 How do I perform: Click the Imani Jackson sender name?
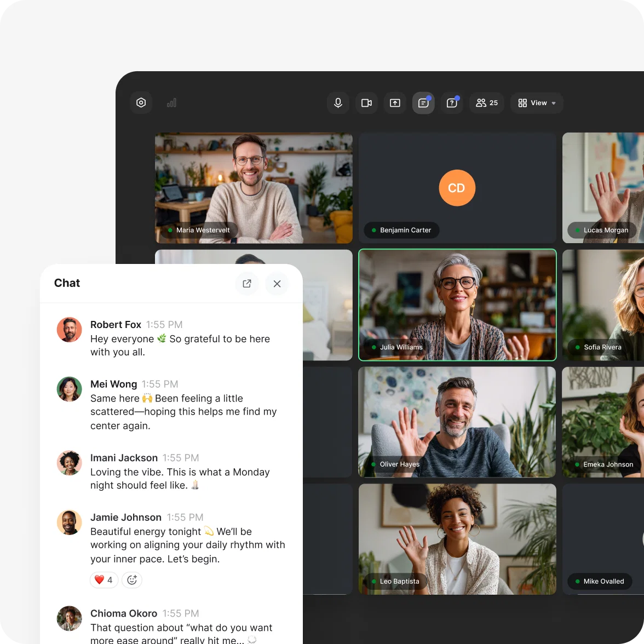click(124, 458)
